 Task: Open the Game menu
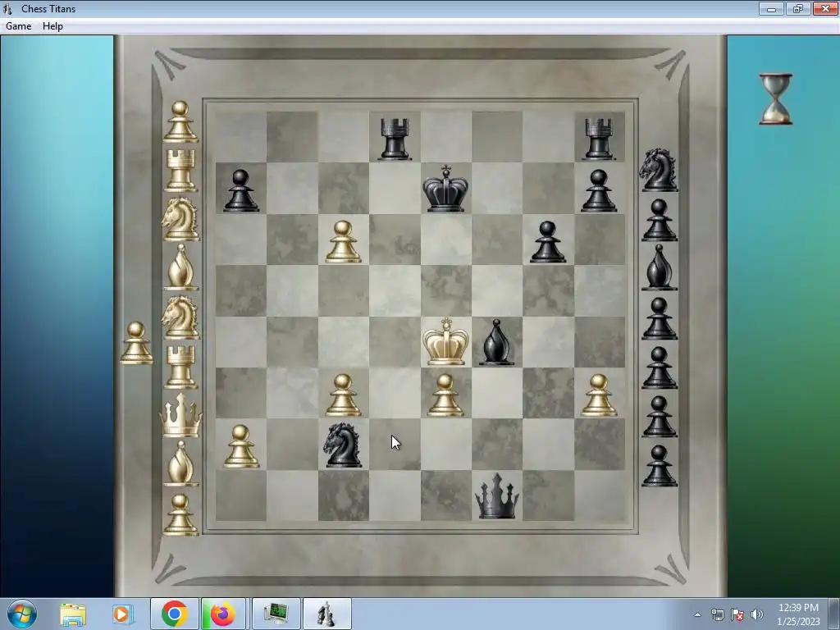pyautogui.click(x=18, y=25)
